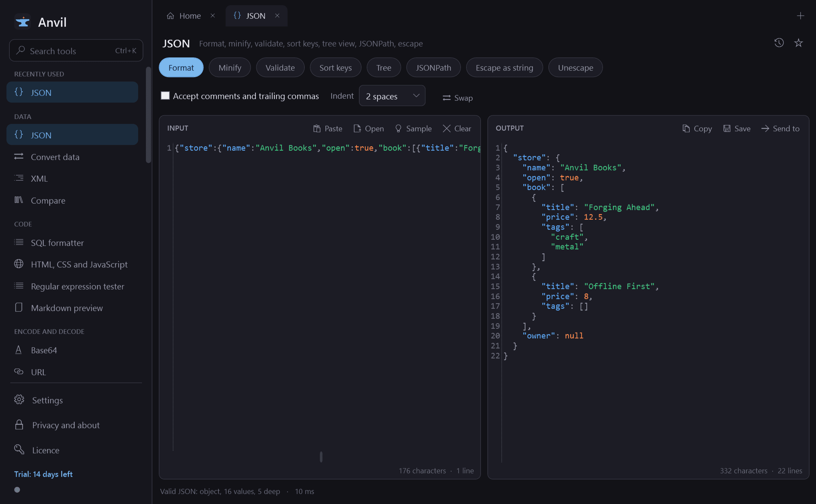Open the SQL formatter tool
Viewport: 816px width, 504px height.
[72, 243]
